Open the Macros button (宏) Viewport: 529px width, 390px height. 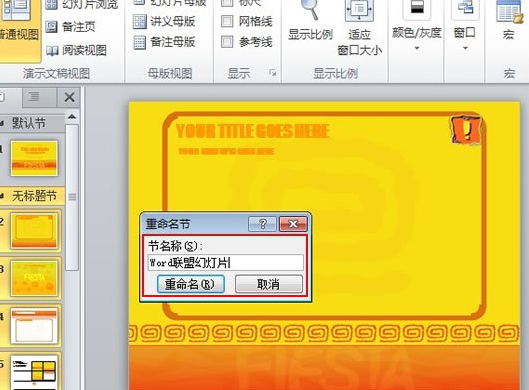coord(509,21)
